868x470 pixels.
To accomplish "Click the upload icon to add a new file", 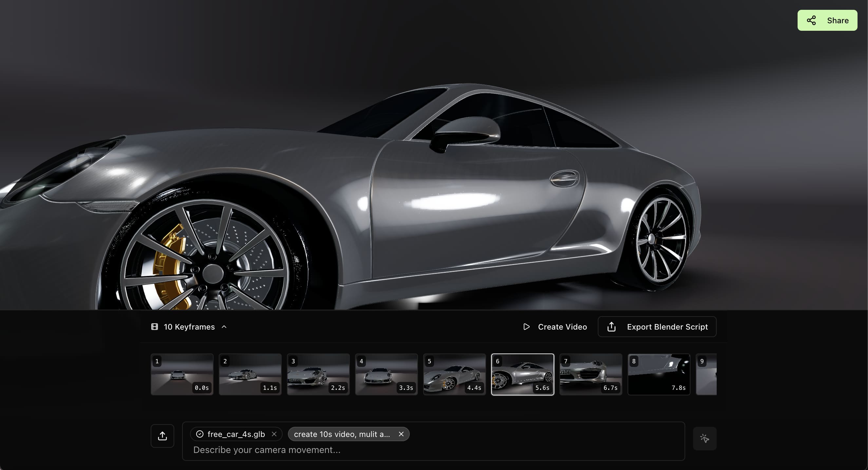I will pyautogui.click(x=162, y=435).
